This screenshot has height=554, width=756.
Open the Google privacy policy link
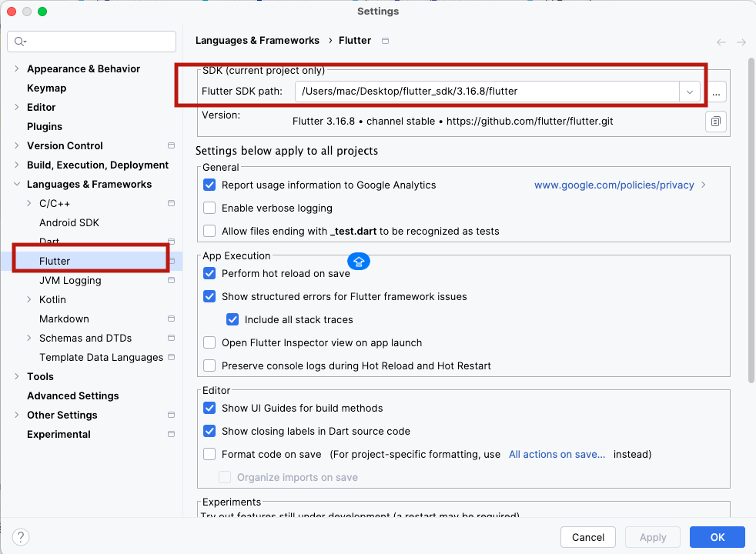coord(614,185)
